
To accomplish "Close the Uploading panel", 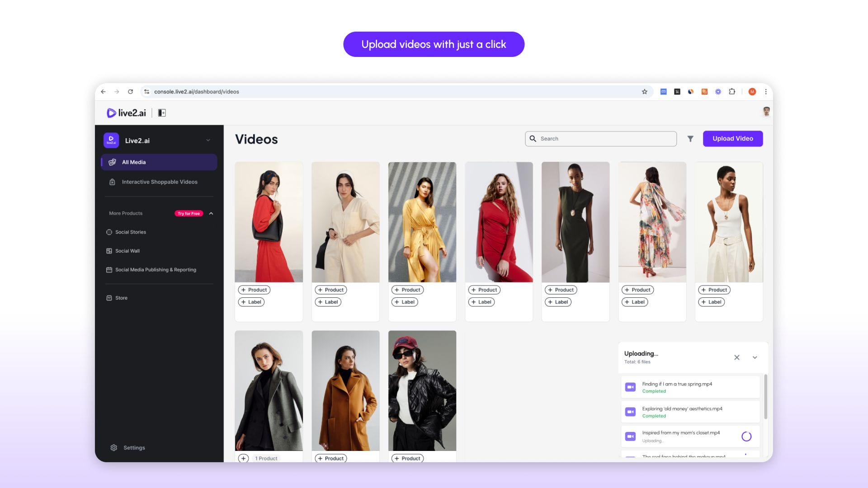I will click(x=736, y=357).
